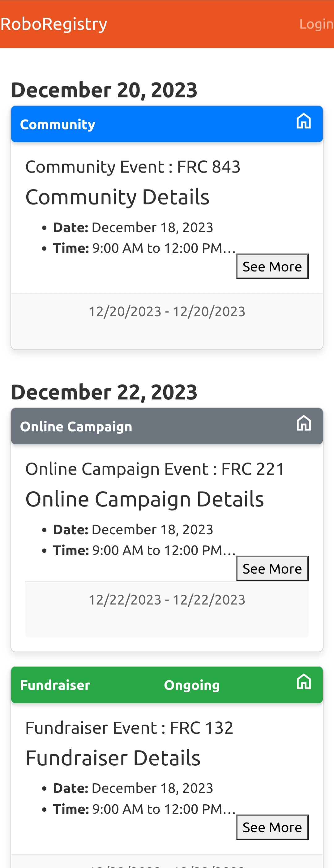The height and width of the screenshot is (868, 334).
Task: Go to RoboRegistry home via brand title
Action: (54, 24)
